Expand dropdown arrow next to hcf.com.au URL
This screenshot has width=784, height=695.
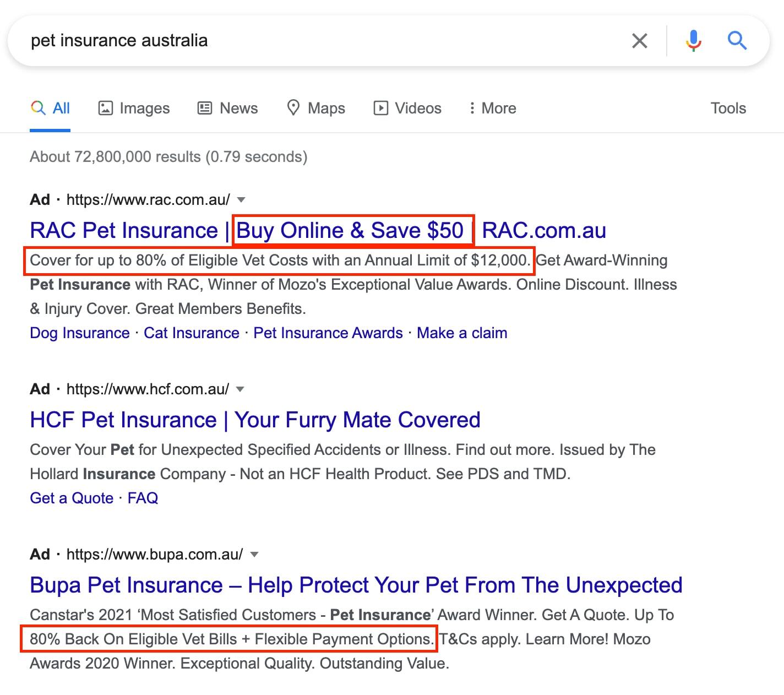[240, 389]
